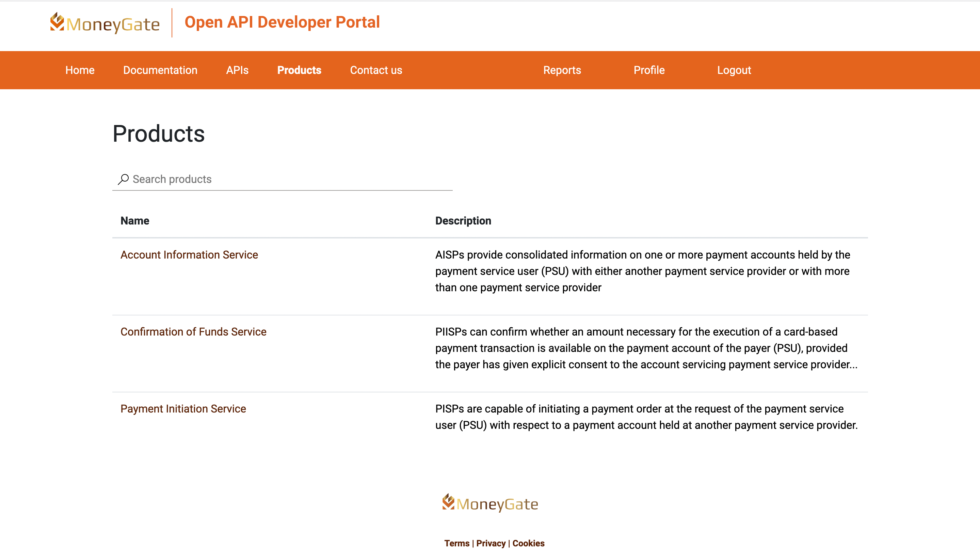Image resolution: width=980 pixels, height=560 pixels.
Task: Click the Cookies footer link
Action: pyautogui.click(x=528, y=543)
